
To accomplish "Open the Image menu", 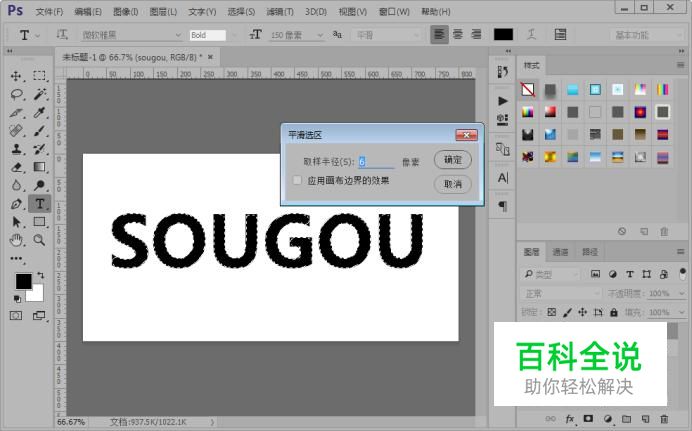I will 125,12.
